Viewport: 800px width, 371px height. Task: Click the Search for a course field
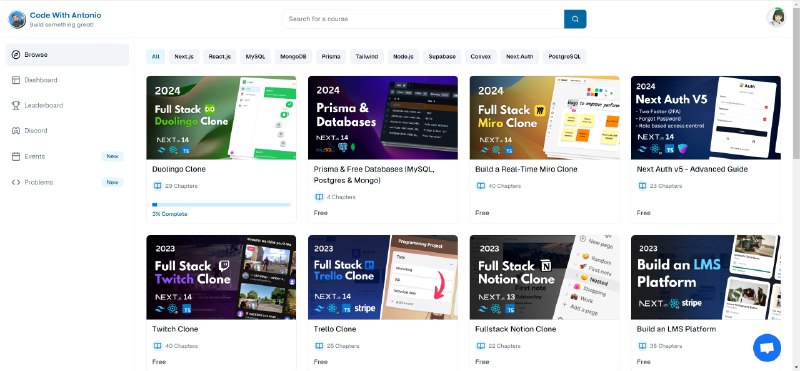[423, 19]
